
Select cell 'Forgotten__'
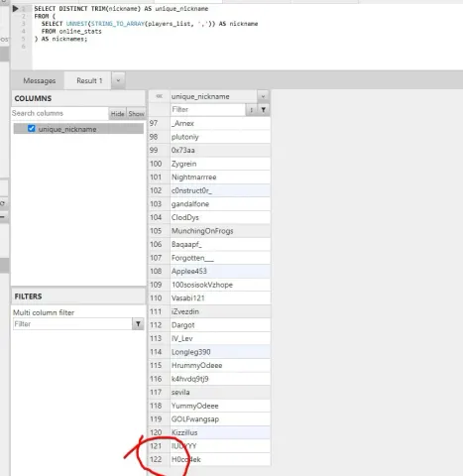(220, 258)
